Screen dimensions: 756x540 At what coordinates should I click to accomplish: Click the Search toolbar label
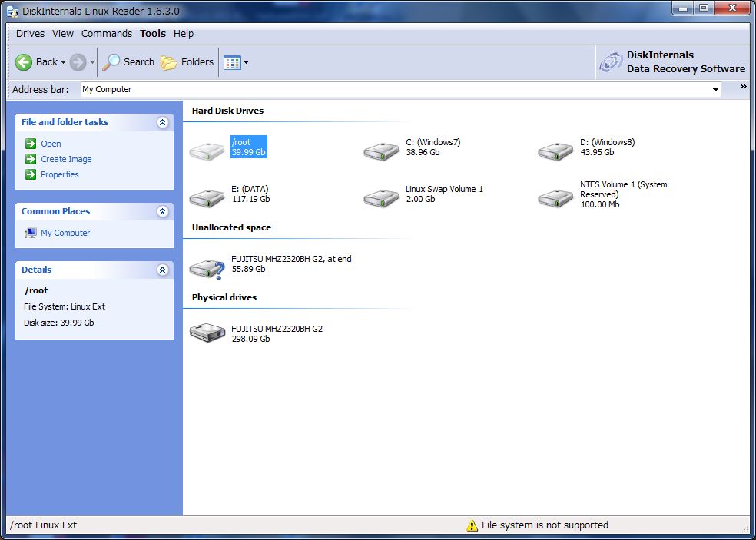pos(139,62)
